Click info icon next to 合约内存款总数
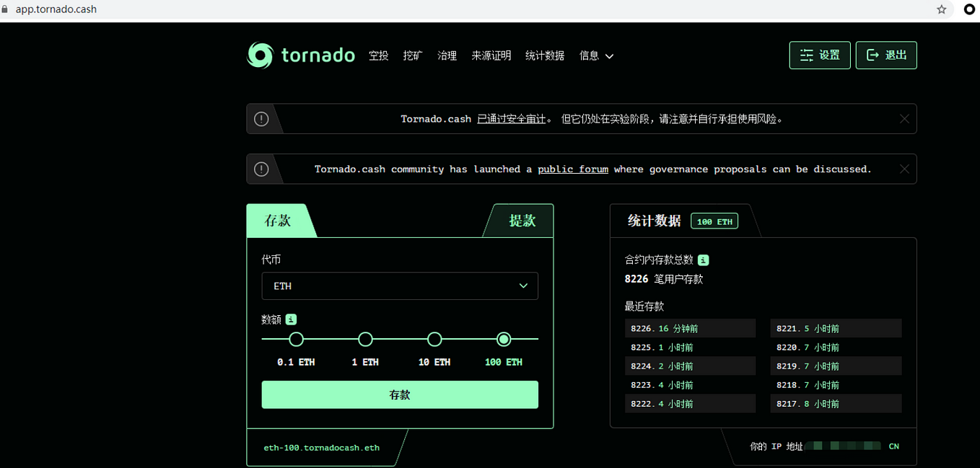 pyautogui.click(x=703, y=260)
